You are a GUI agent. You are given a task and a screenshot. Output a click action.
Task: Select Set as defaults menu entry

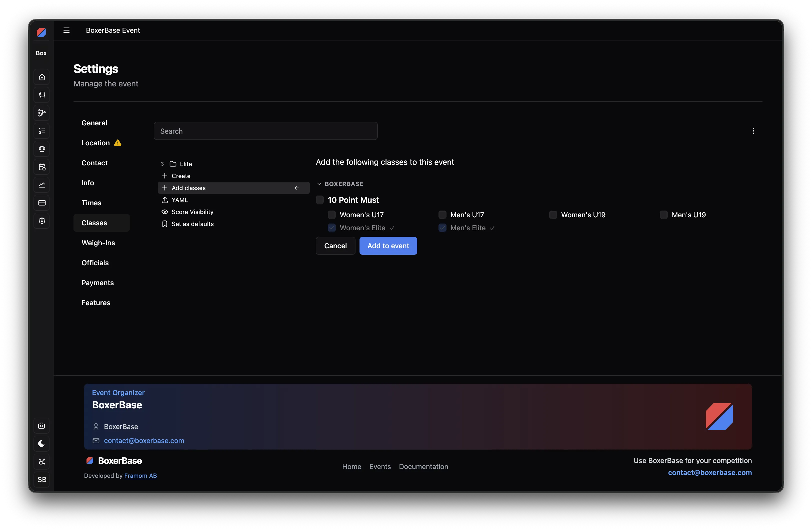tap(233, 224)
